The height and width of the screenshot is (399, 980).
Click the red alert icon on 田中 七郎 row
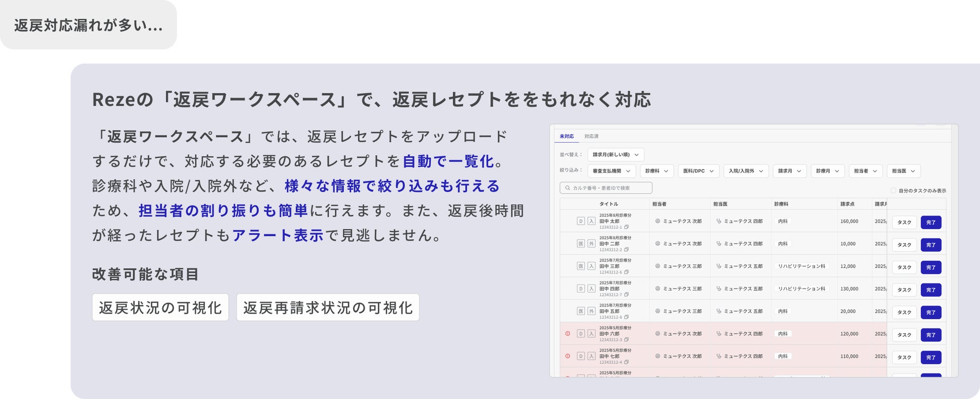(x=568, y=356)
